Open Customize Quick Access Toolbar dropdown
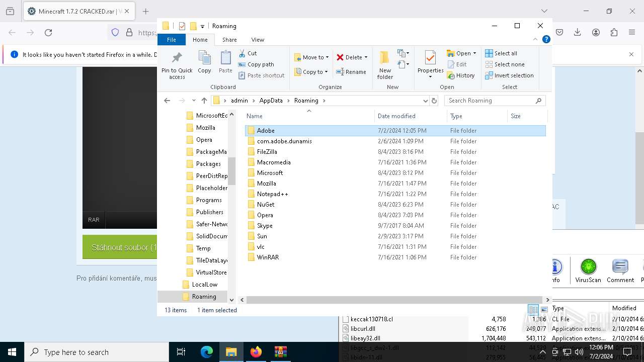The height and width of the screenshot is (362, 644). [x=202, y=26]
